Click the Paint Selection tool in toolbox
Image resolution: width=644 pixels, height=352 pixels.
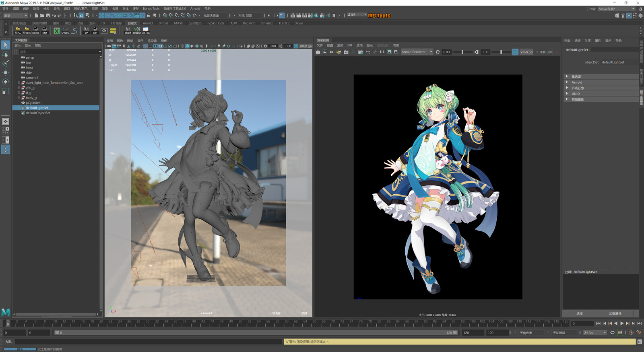(x=5, y=63)
